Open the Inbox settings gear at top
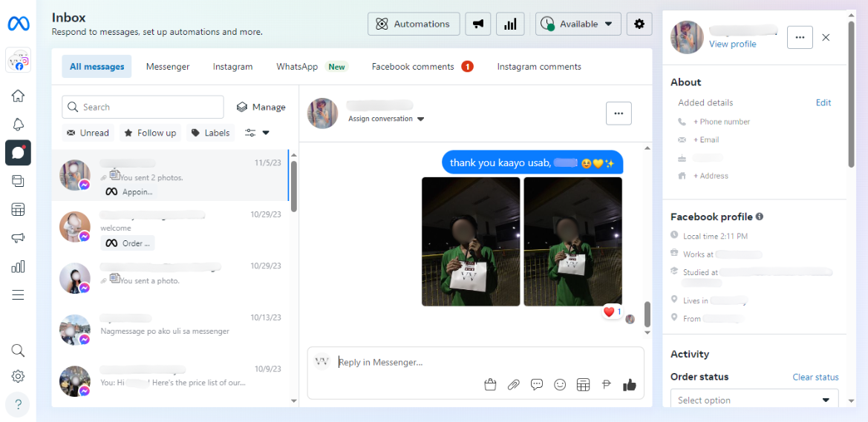The width and height of the screenshot is (868, 422). pyautogui.click(x=639, y=24)
